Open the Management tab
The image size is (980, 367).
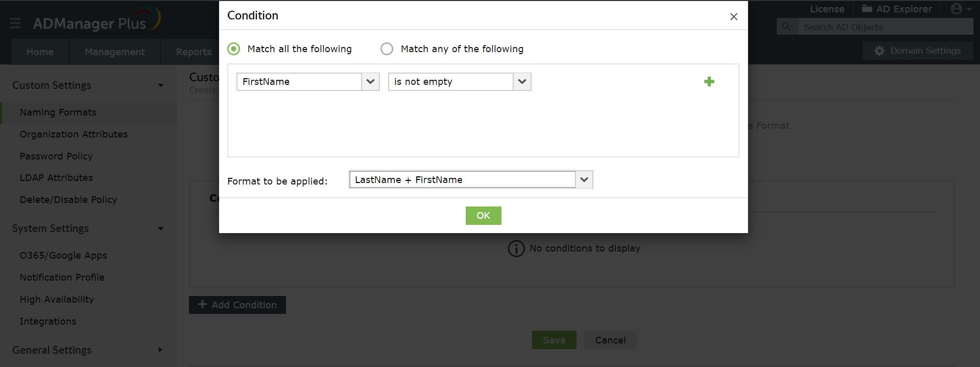click(114, 52)
